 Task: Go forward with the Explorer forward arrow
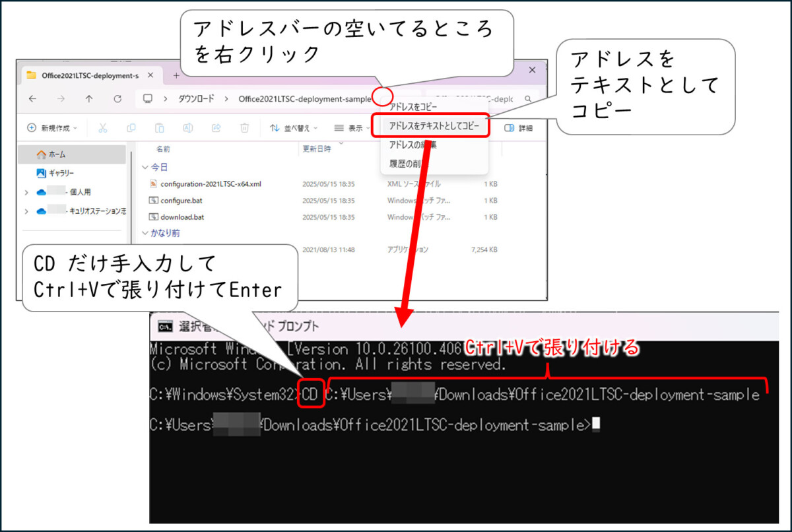(61, 99)
